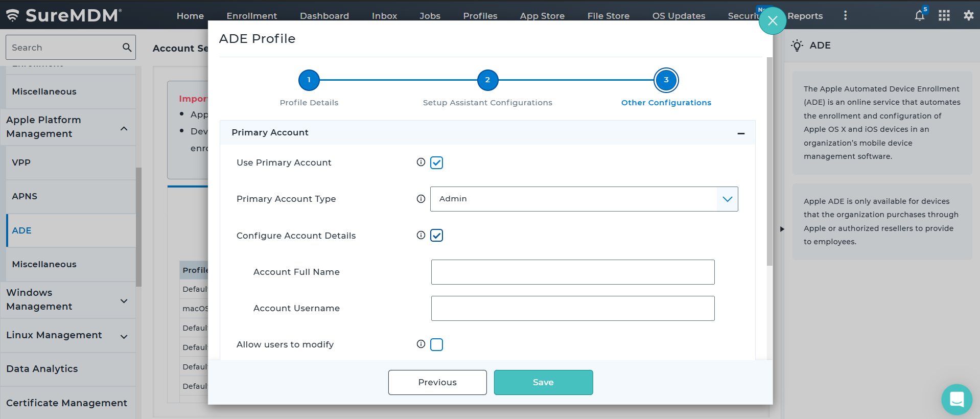Open the three-dot more options menu
Screen dimensions: 980x419
point(845,15)
